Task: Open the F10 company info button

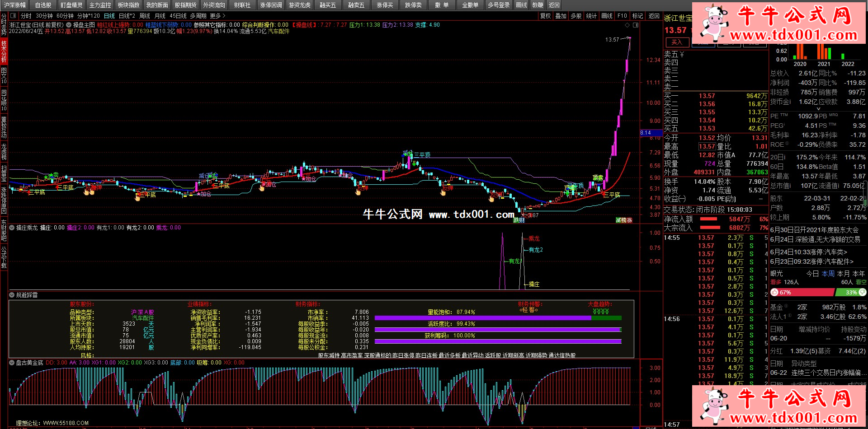Action: pyautogui.click(x=623, y=16)
